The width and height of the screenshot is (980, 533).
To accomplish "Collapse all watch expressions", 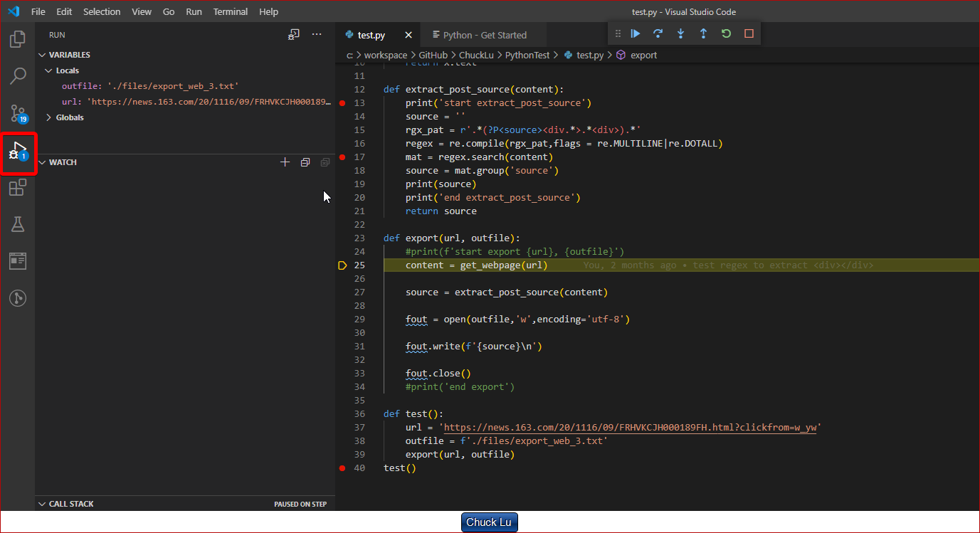I will point(305,162).
